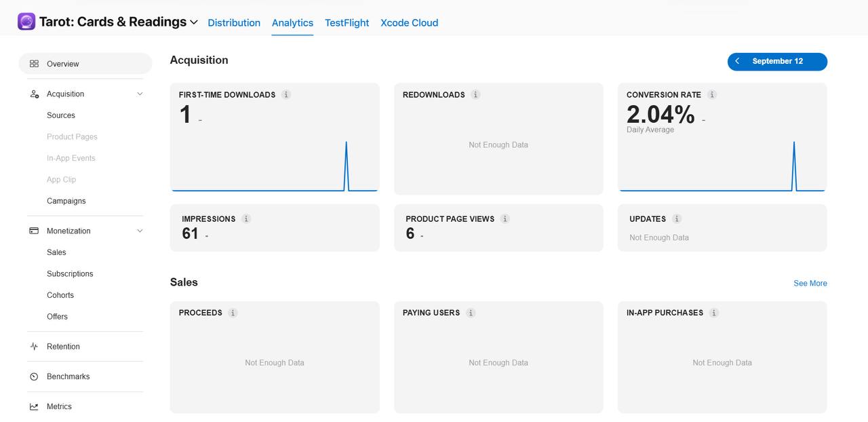Open Cohorts in the sidebar
This screenshot has width=868, height=422.
60,295
